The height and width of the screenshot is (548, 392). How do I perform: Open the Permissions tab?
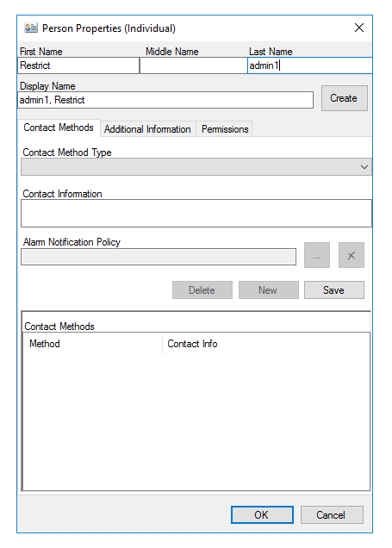pyautogui.click(x=225, y=129)
